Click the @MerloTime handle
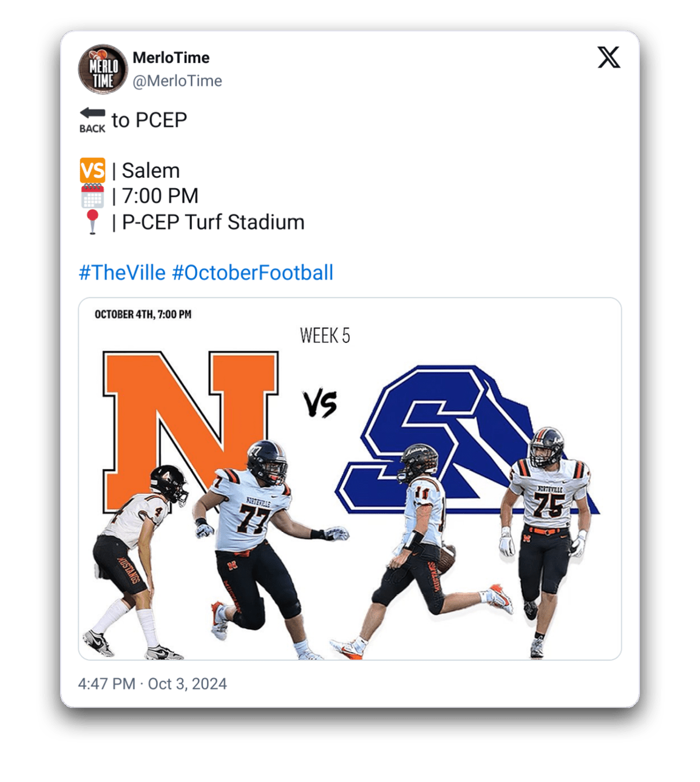 coord(177,81)
